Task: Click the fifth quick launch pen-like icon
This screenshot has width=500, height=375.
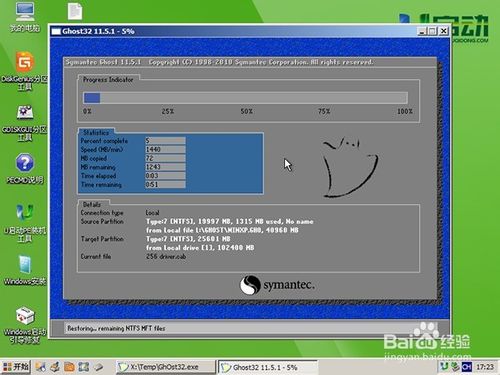Action: pyautogui.click(x=98, y=367)
